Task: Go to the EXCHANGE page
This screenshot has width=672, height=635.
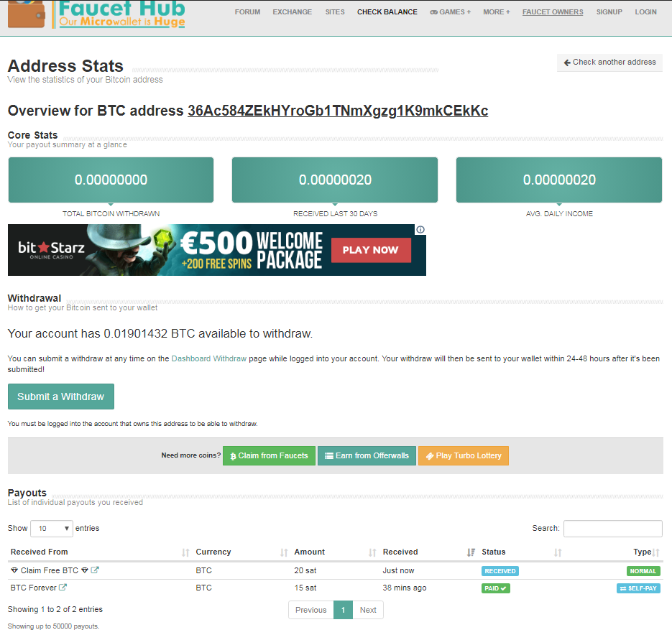Action: pos(293,12)
